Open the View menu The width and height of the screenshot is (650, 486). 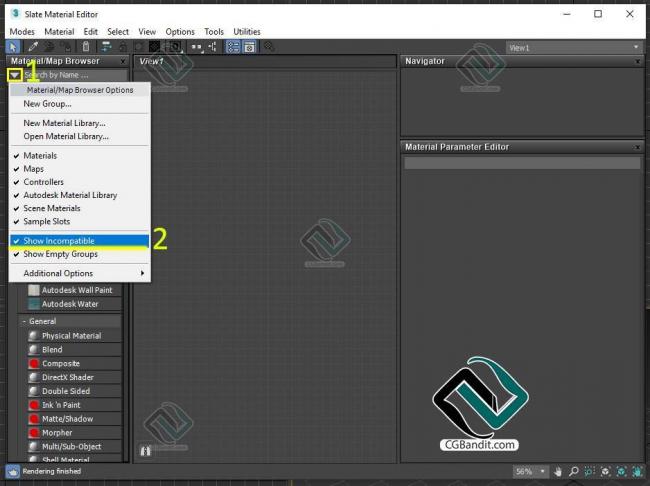147,32
